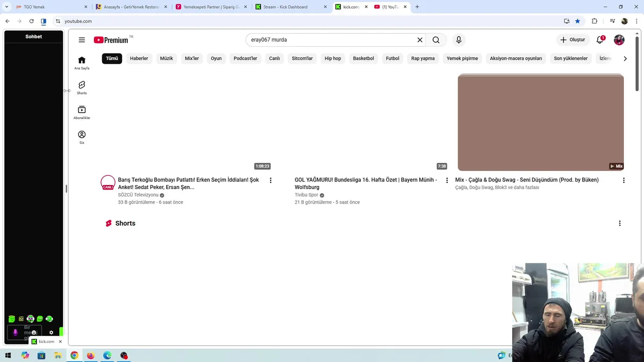Open the Shorts shelf three-dot menu
Screen dimensions: 644x362
619,223
